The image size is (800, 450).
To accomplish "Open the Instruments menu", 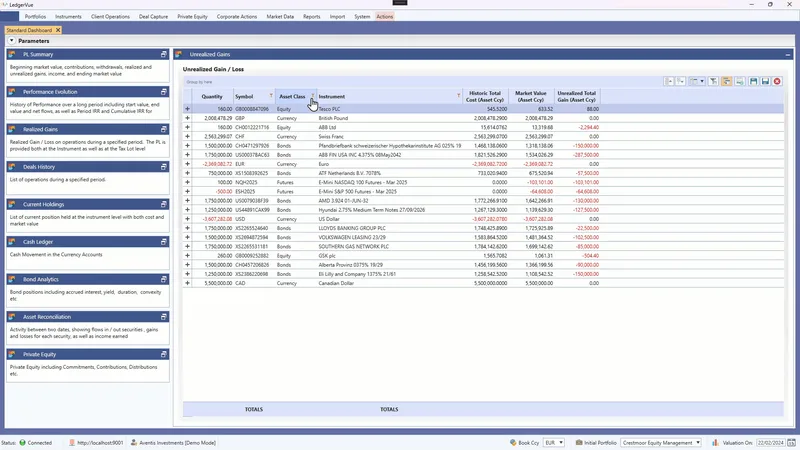I will (x=68, y=16).
